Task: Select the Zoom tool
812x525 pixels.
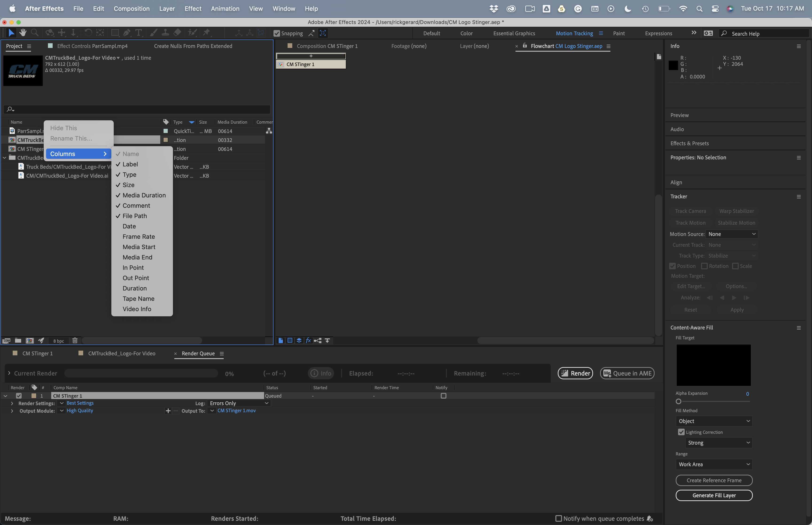Action: (34, 33)
